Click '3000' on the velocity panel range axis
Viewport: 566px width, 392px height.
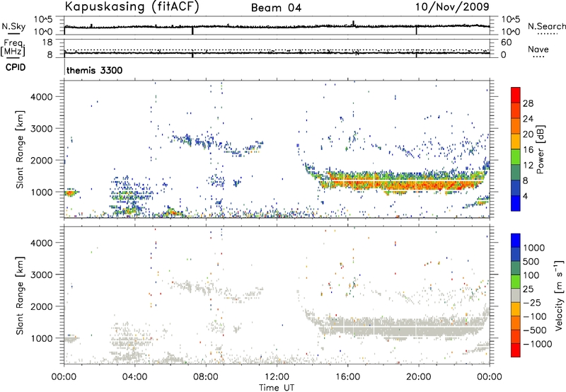pyautogui.click(x=42, y=275)
